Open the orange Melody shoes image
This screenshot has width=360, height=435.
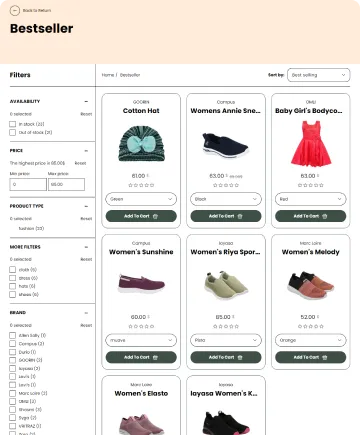tap(310, 285)
